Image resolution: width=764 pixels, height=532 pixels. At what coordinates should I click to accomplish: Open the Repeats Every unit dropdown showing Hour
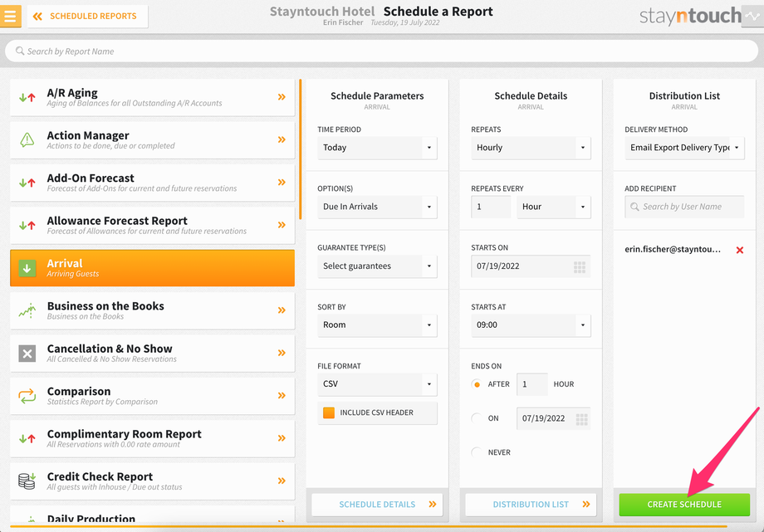[x=554, y=207]
